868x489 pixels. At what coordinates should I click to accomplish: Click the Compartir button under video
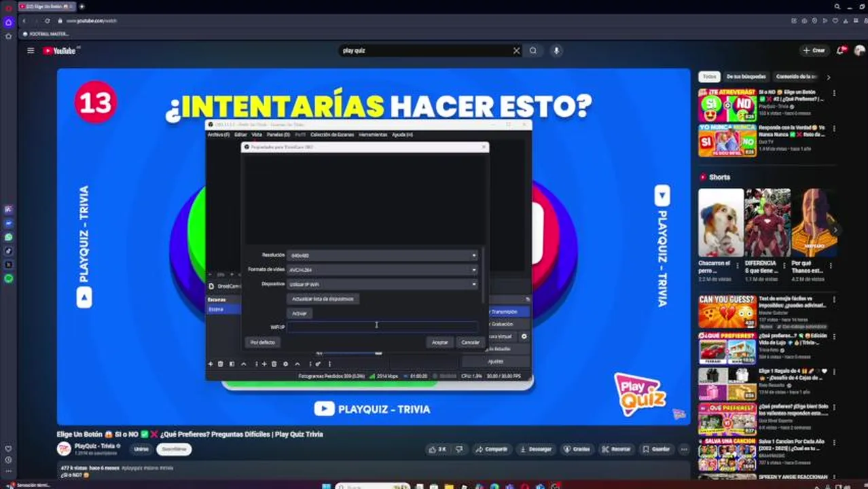click(x=492, y=449)
